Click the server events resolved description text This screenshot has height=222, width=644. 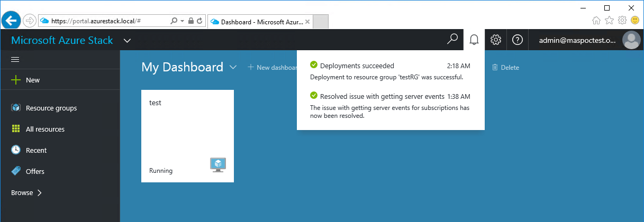(389, 112)
